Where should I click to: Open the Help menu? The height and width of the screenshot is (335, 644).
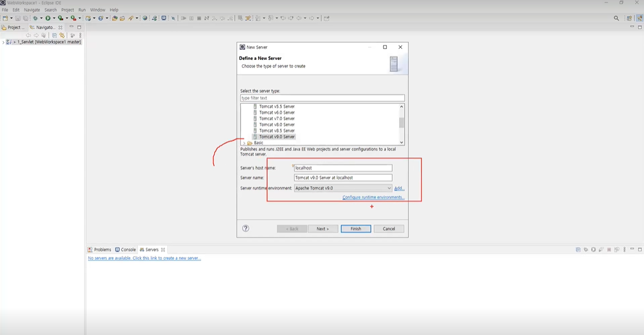pyautogui.click(x=114, y=10)
